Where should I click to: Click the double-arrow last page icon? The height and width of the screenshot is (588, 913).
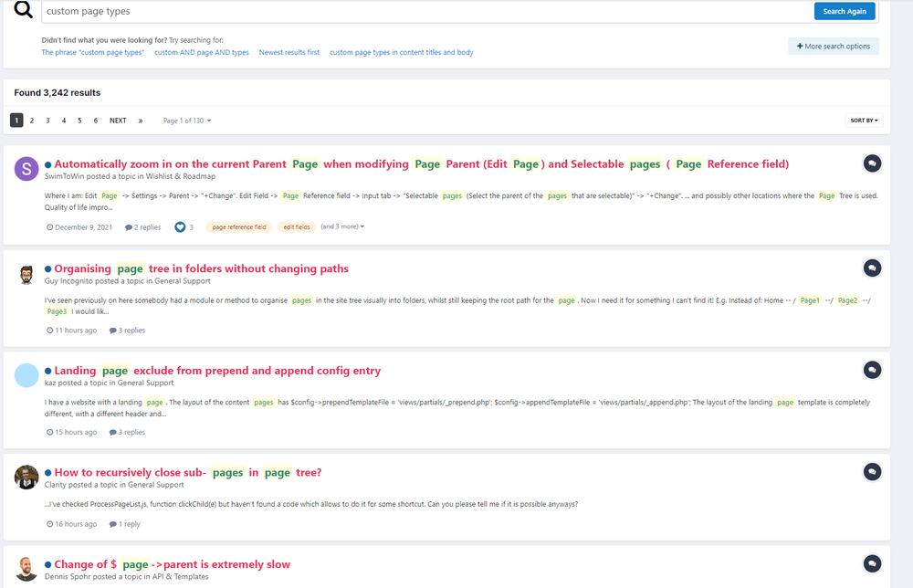click(x=141, y=121)
